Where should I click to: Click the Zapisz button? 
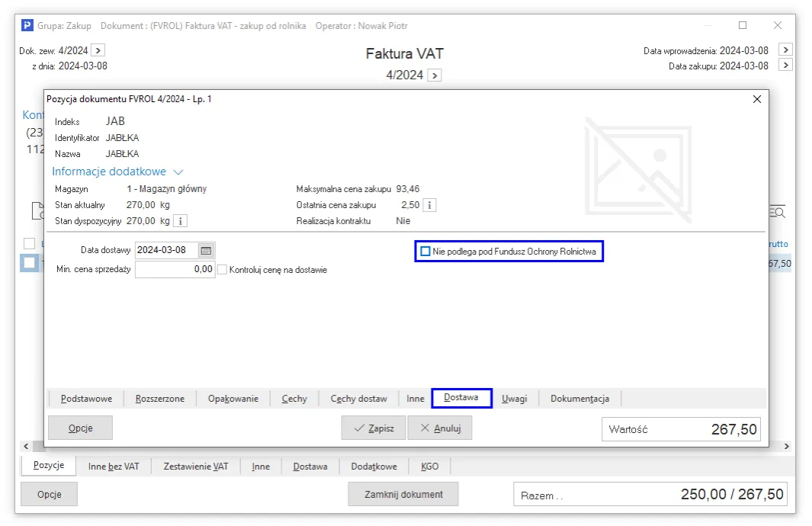pos(373,428)
